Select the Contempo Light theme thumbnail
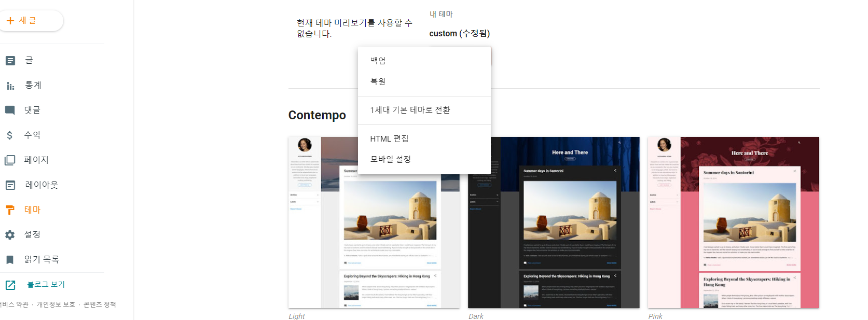868x320 pixels. [374, 222]
